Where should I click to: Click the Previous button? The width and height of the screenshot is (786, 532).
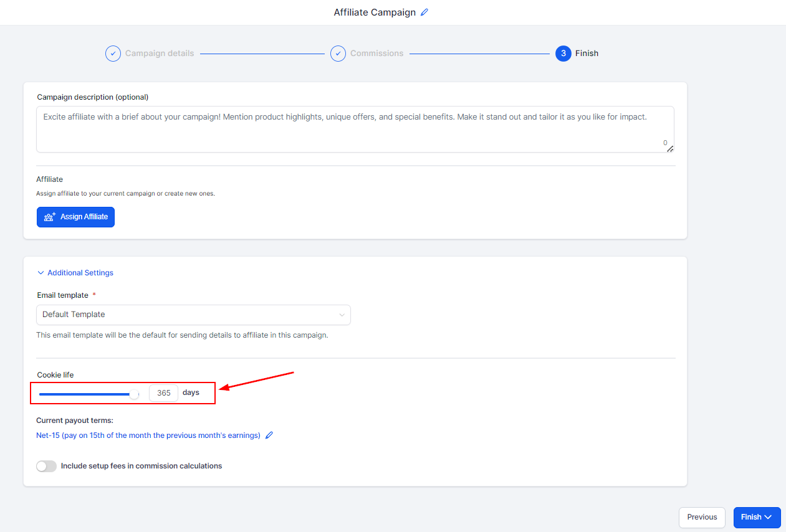click(702, 517)
